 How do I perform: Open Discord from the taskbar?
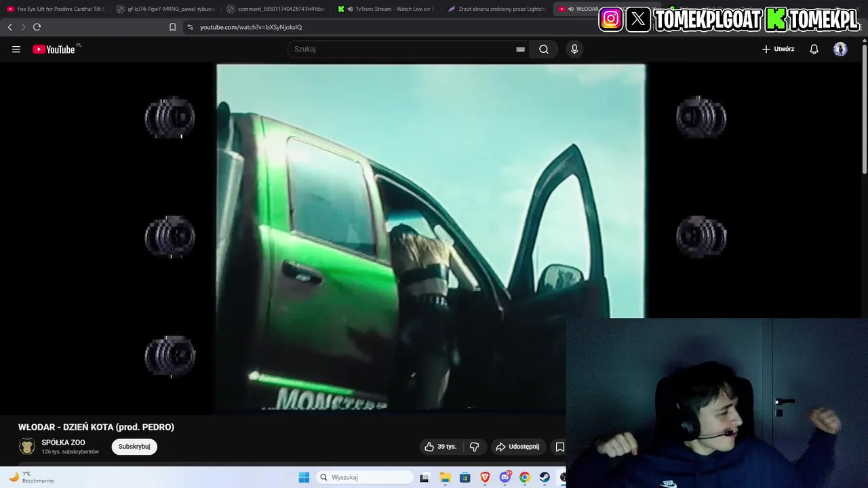[505, 477]
